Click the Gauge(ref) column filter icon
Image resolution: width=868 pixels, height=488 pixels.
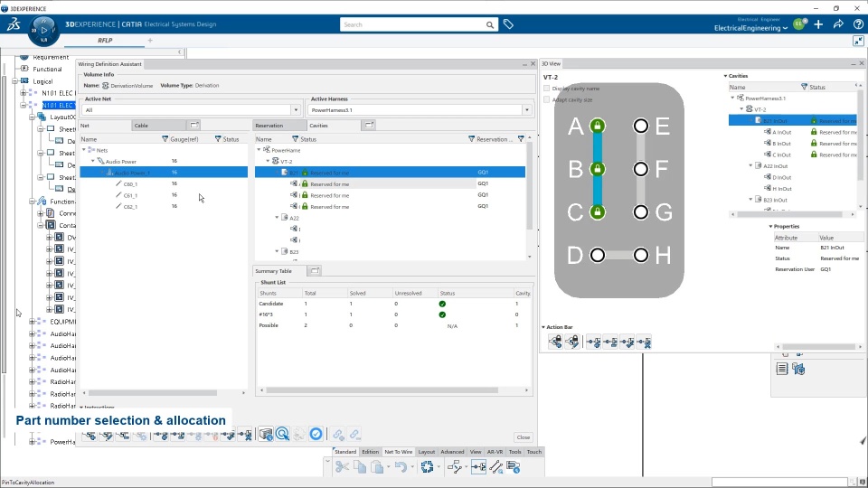point(218,139)
